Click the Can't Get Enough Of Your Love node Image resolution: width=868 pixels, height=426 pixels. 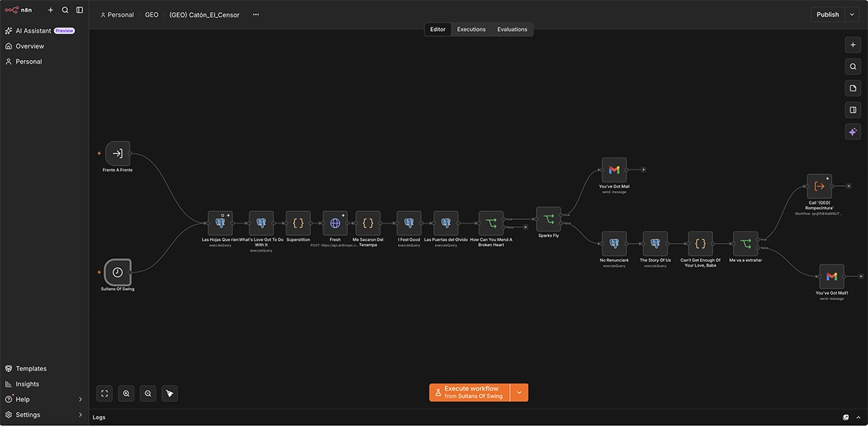[700, 244]
